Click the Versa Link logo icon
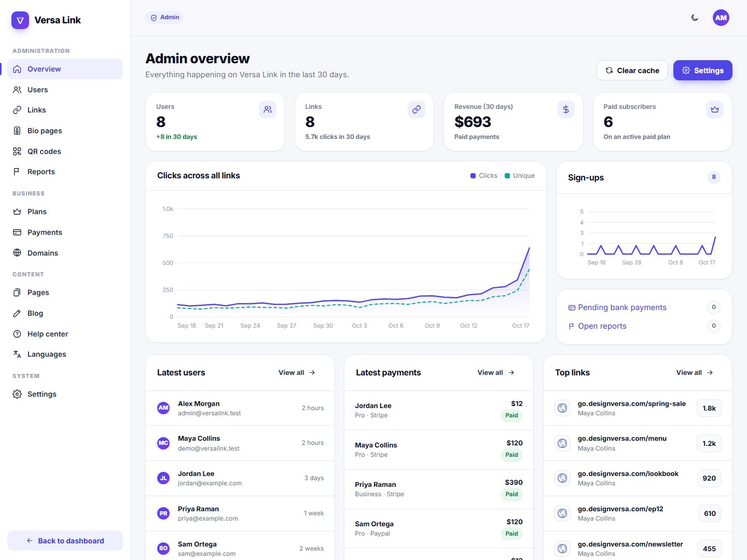This screenshot has height=560, width=747. (20, 20)
